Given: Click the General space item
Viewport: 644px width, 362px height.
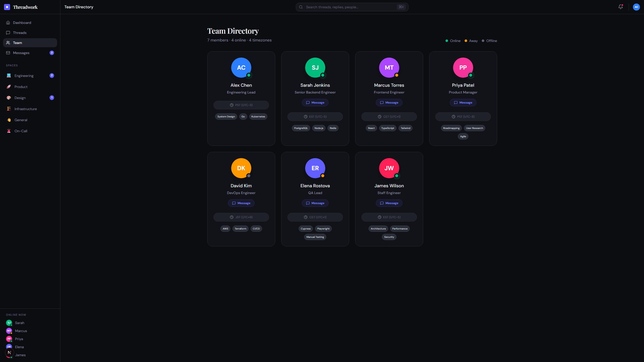Looking at the screenshot, I should [30, 120].
